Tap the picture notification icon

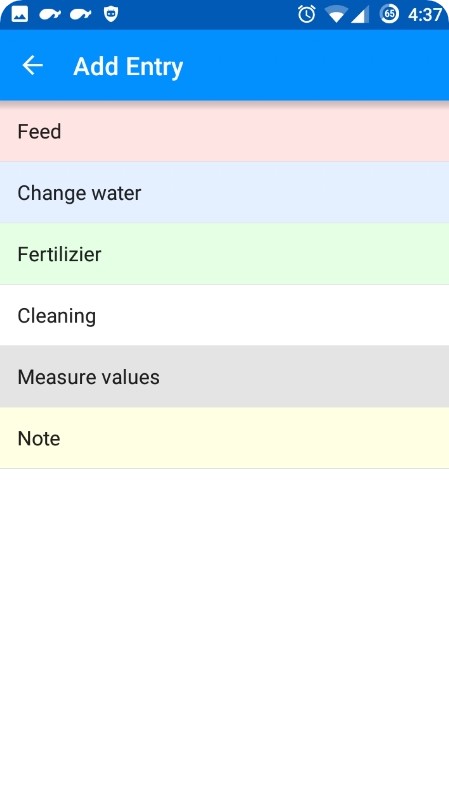(19, 14)
